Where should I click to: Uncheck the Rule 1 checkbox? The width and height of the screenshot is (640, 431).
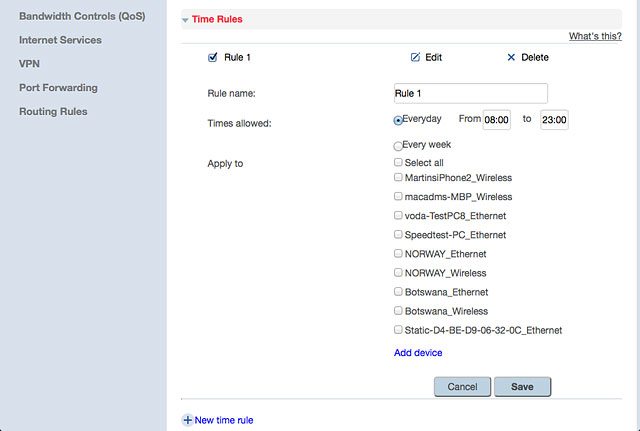click(x=212, y=57)
